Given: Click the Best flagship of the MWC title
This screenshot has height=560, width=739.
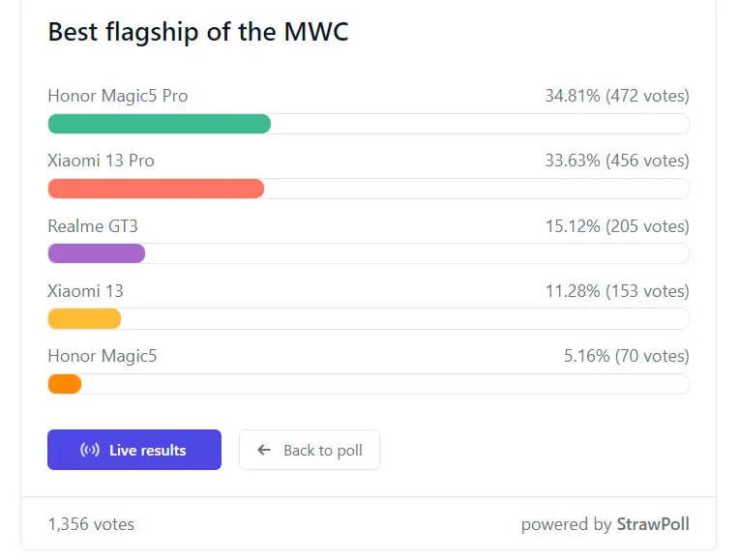Looking at the screenshot, I should (198, 33).
